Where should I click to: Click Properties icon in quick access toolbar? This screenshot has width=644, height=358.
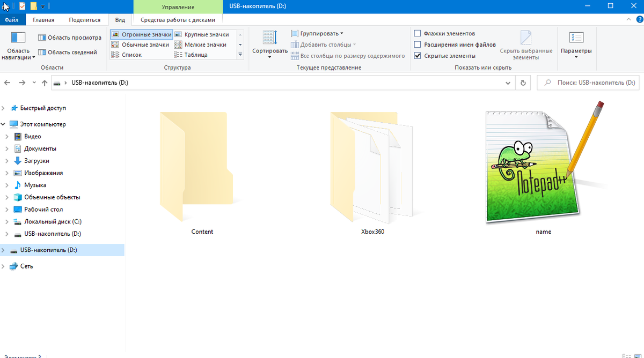point(22,6)
